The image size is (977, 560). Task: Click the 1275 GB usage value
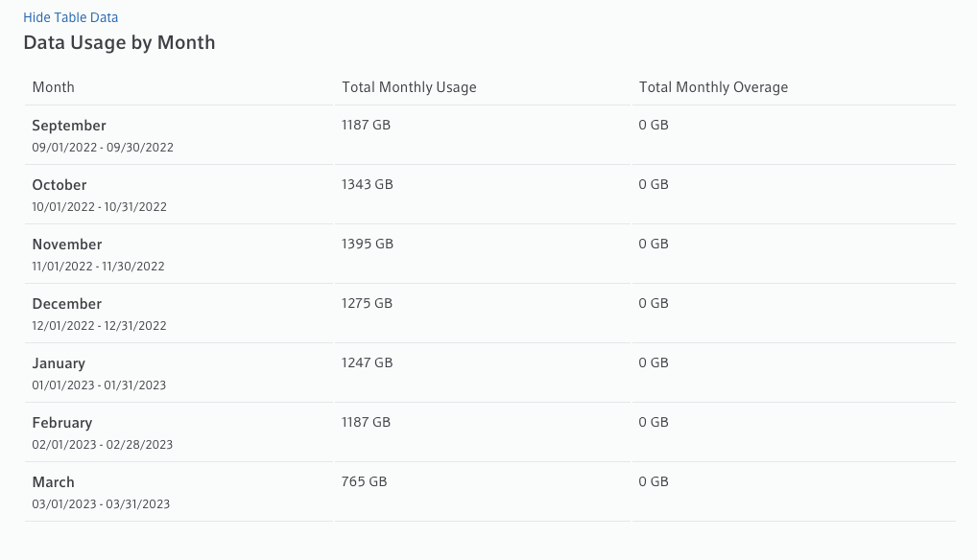pyautogui.click(x=367, y=303)
